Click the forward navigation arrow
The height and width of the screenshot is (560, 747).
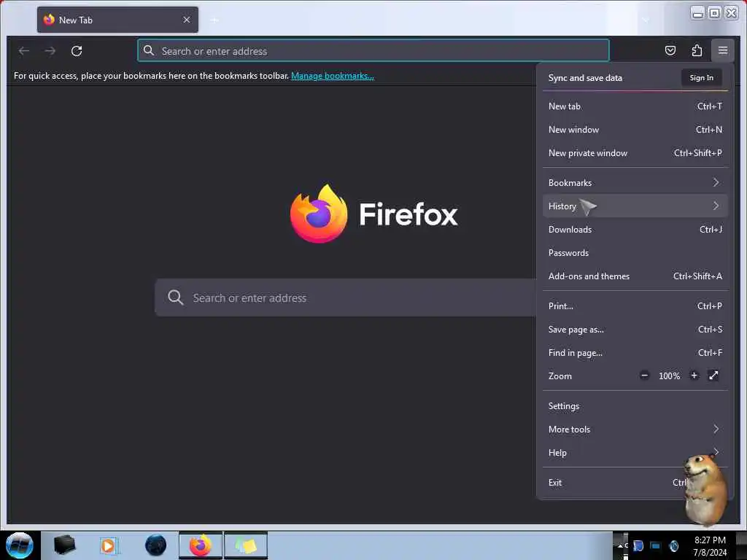point(50,50)
